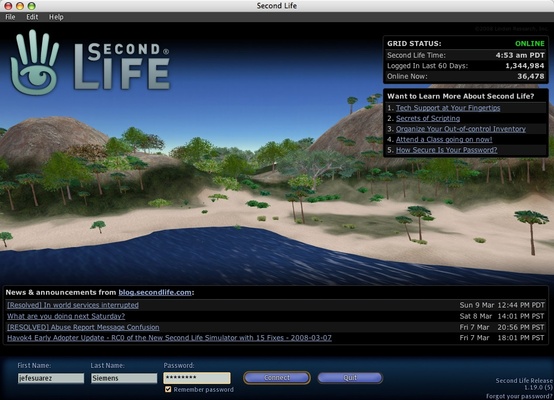Click the Sat 8 Mar 14:01 PM PST timestamp
The height and width of the screenshot is (400, 554).
(x=502, y=316)
